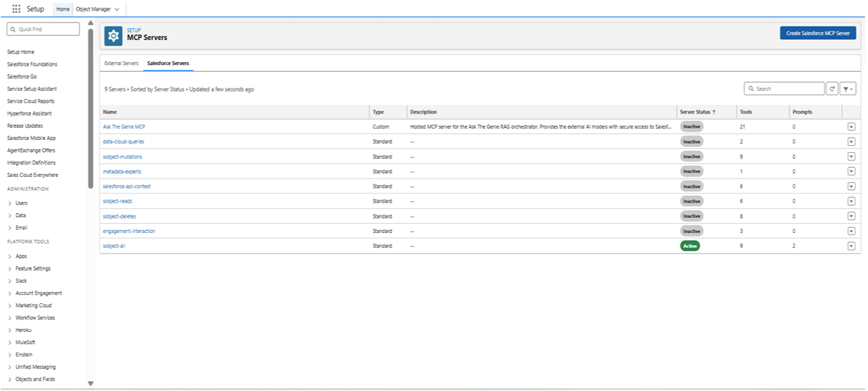Open Setup Home in sidebar
868x391 pixels.
20,52
